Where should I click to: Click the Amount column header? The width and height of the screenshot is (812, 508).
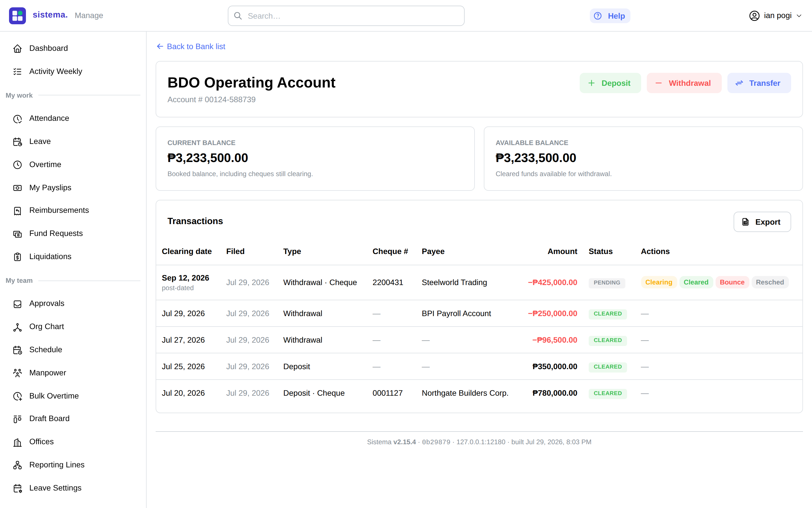(x=562, y=251)
